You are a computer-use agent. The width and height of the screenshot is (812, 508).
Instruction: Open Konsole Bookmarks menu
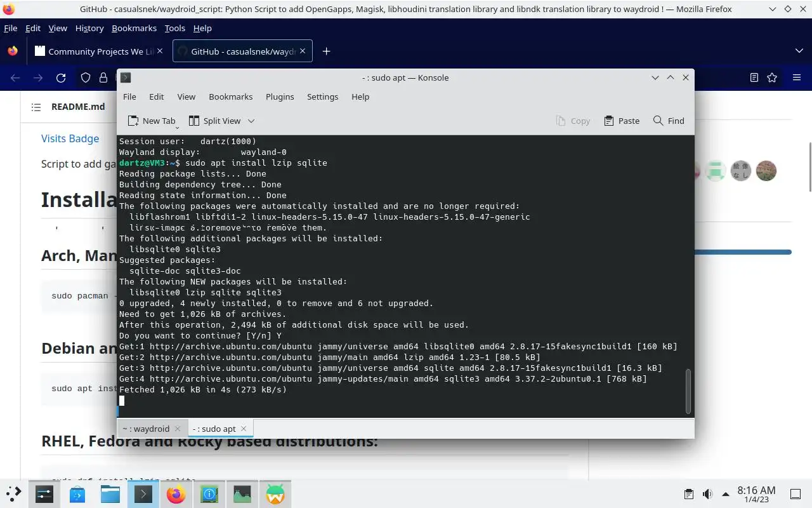(230, 97)
